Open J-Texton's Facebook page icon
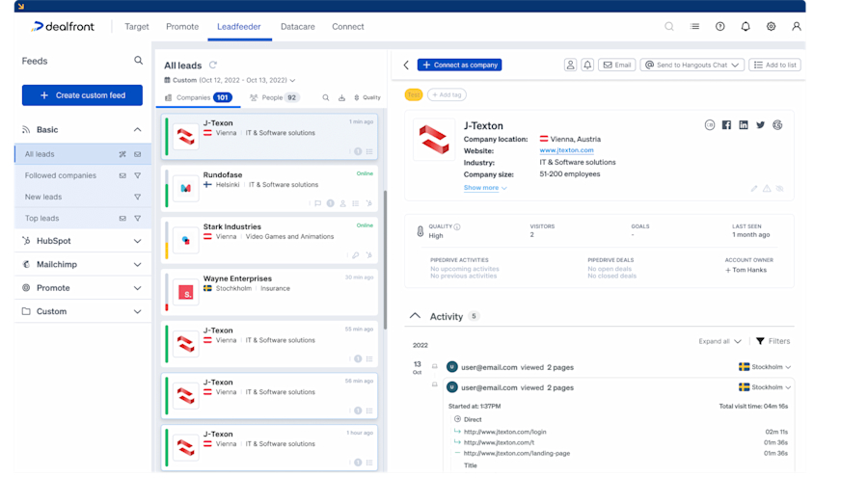The width and height of the screenshot is (868, 503). coord(726,125)
